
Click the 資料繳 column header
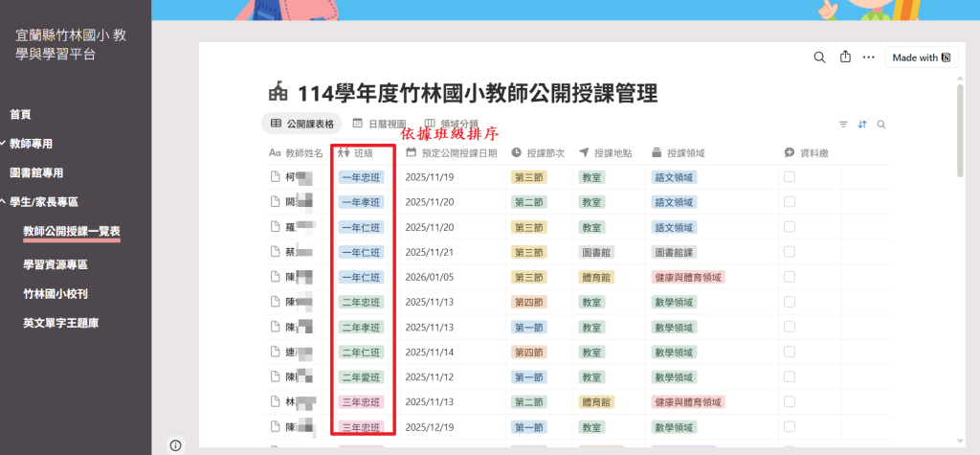(807, 152)
